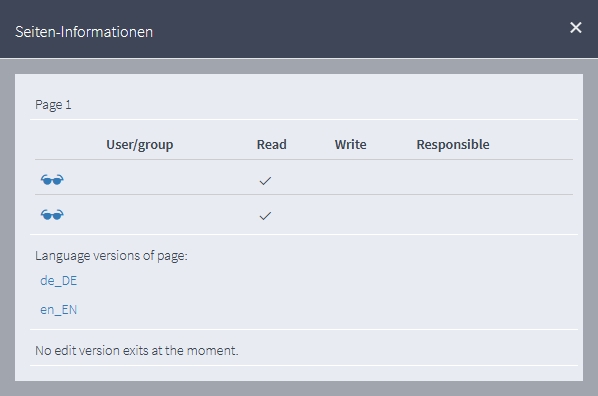Click the Responsible column header
This screenshot has height=396, width=598.
453,144
